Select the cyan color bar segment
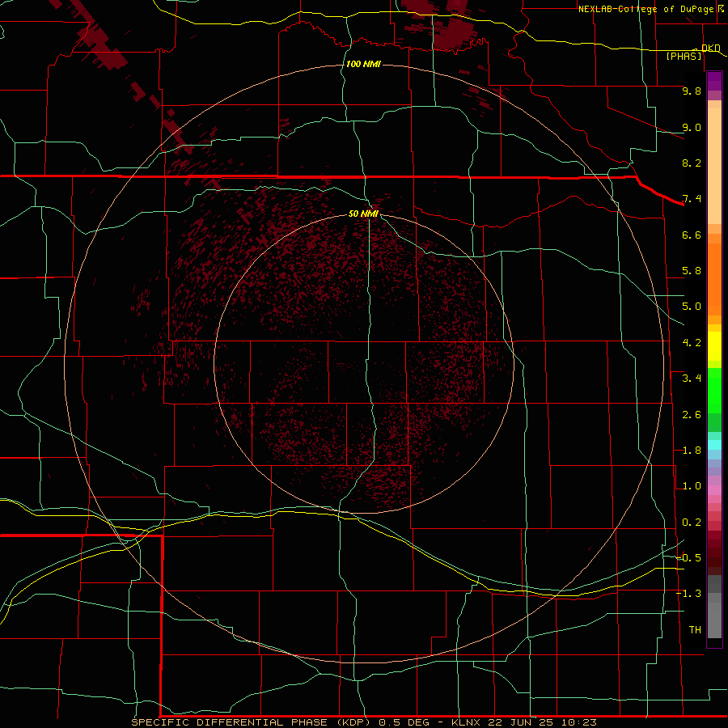 coord(714,445)
